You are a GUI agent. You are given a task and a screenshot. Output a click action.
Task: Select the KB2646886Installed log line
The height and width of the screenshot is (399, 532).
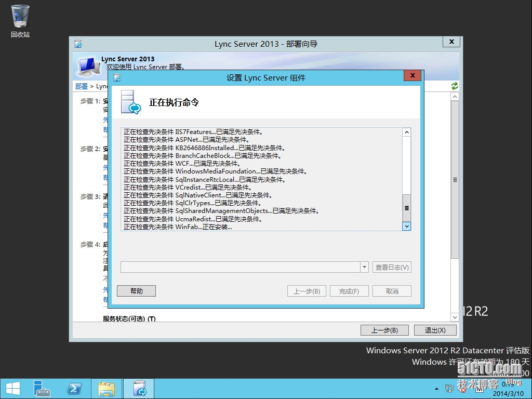pyautogui.click(x=204, y=148)
